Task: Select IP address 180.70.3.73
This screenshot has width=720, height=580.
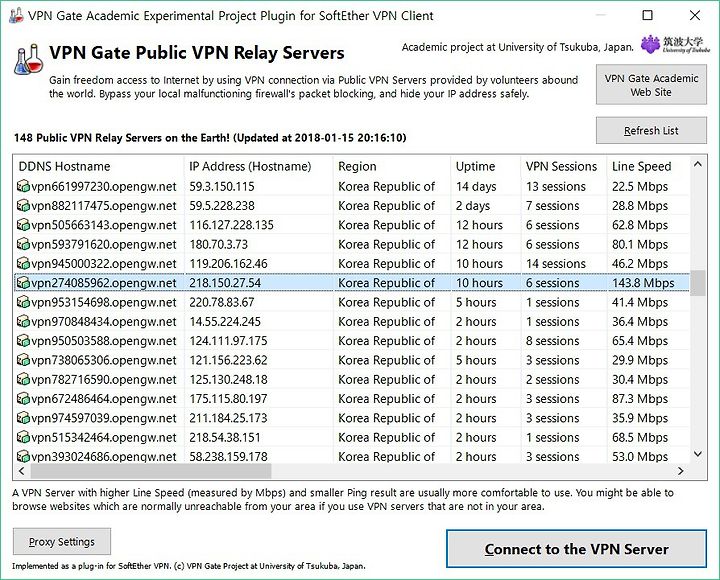Action: (219, 244)
